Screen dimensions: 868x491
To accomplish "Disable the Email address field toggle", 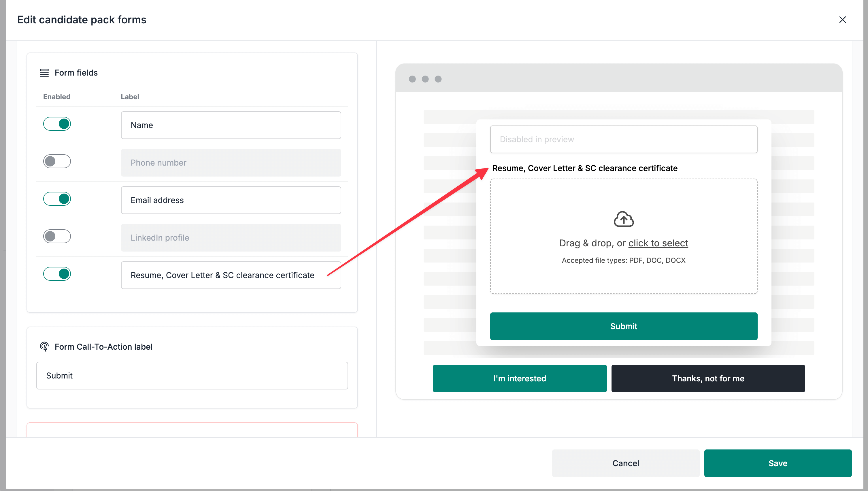I will (x=57, y=199).
